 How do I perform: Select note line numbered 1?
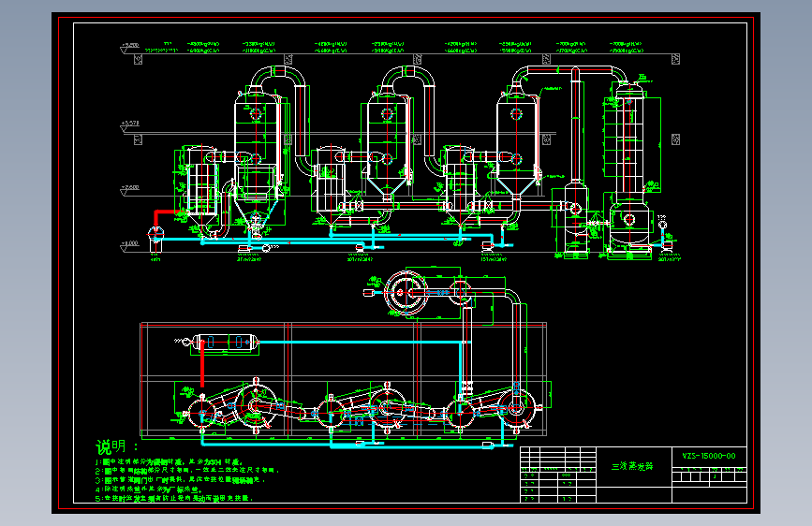tap(170, 461)
